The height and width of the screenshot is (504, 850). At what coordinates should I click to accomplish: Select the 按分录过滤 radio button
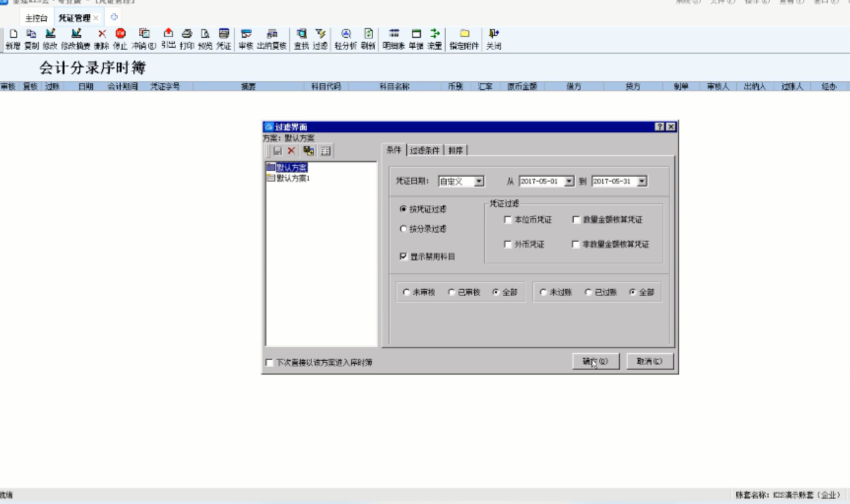[403, 229]
